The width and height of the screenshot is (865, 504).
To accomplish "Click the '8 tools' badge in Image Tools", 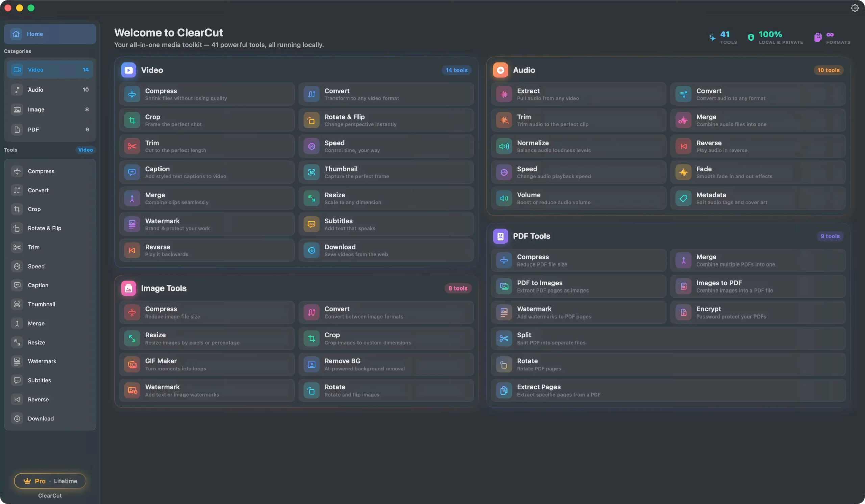I will (x=458, y=288).
